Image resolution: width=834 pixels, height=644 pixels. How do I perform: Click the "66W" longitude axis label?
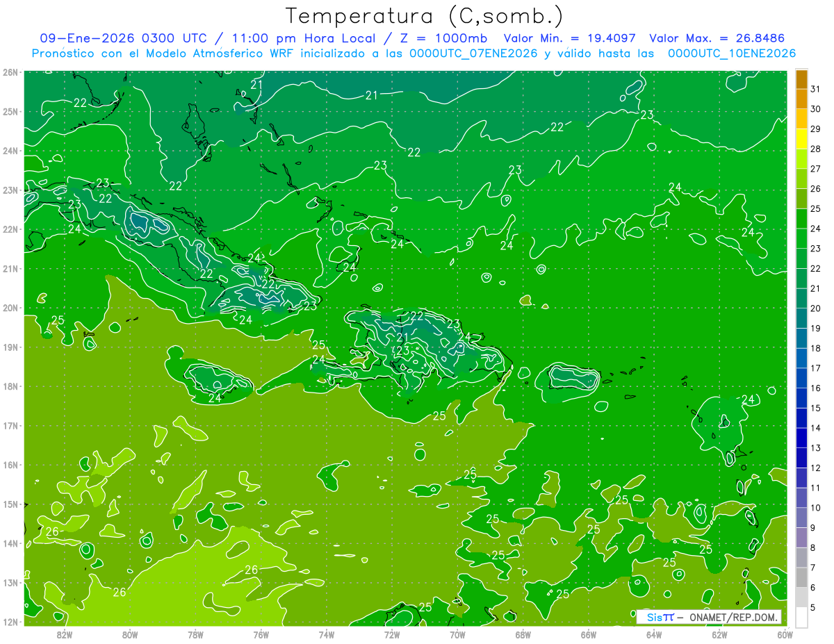[589, 634]
